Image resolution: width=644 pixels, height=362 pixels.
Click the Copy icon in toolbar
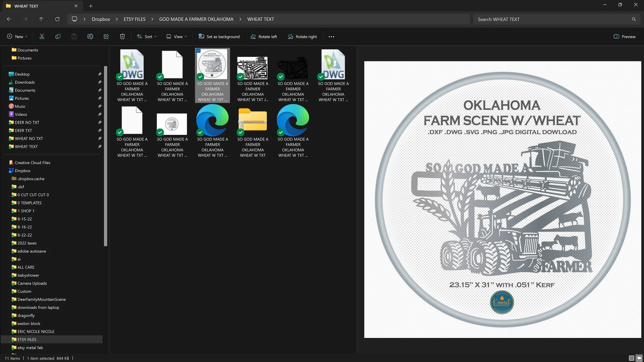(58, 37)
